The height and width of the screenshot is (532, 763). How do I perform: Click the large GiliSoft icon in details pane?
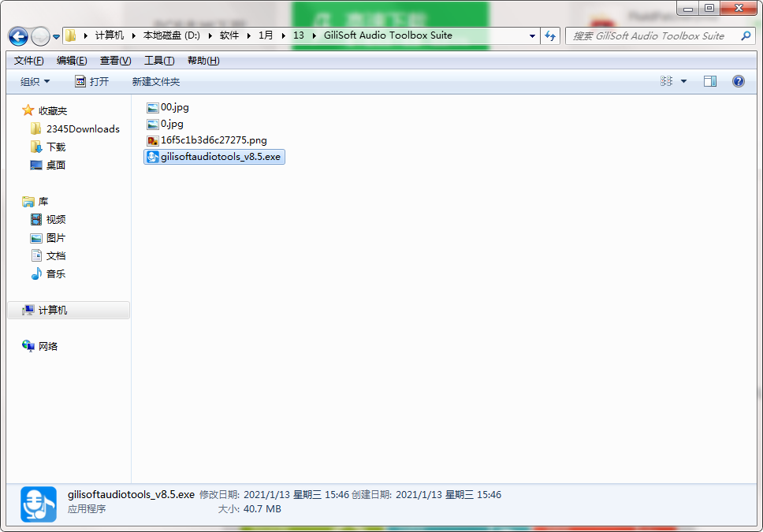tap(39, 504)
